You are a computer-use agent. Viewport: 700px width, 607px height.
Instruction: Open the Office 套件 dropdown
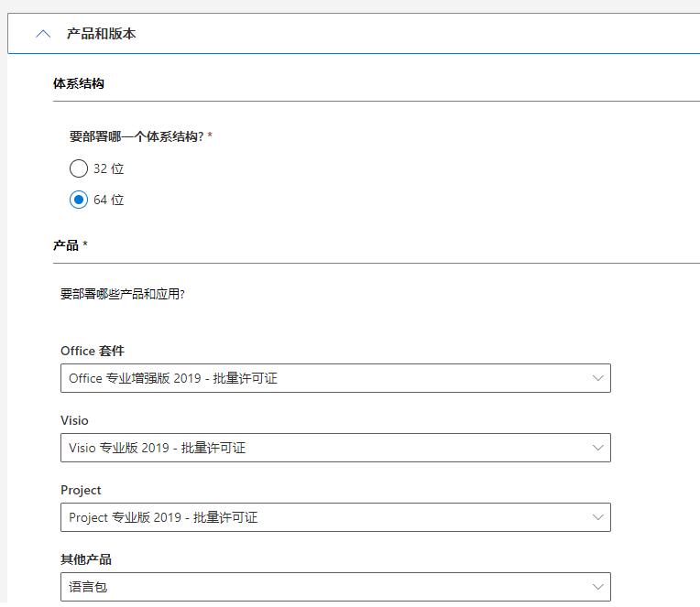tap(335, 378)
